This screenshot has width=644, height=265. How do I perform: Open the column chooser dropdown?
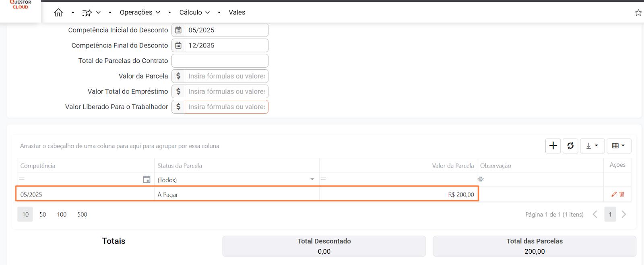[x=619, y=146]
